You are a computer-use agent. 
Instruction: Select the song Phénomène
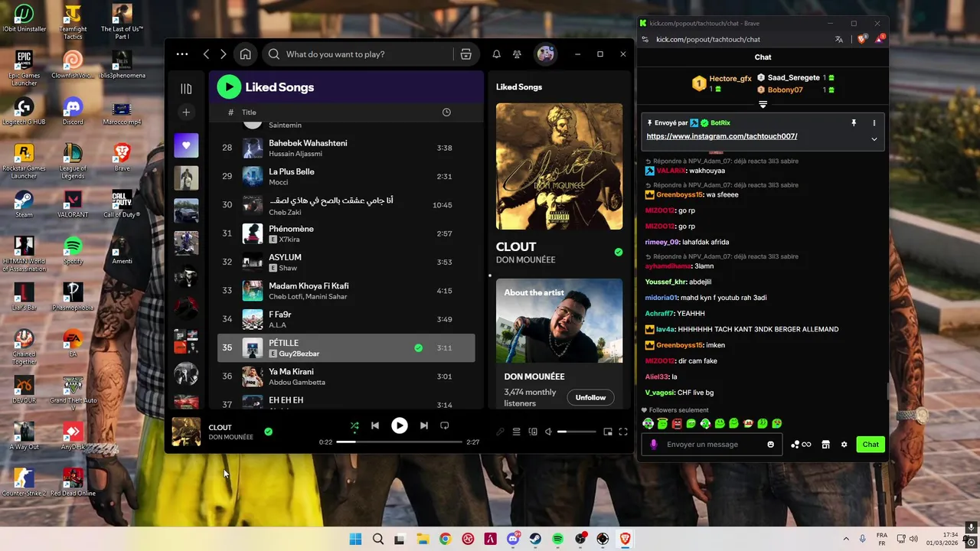pyautogui.click(x=346, y=234)
